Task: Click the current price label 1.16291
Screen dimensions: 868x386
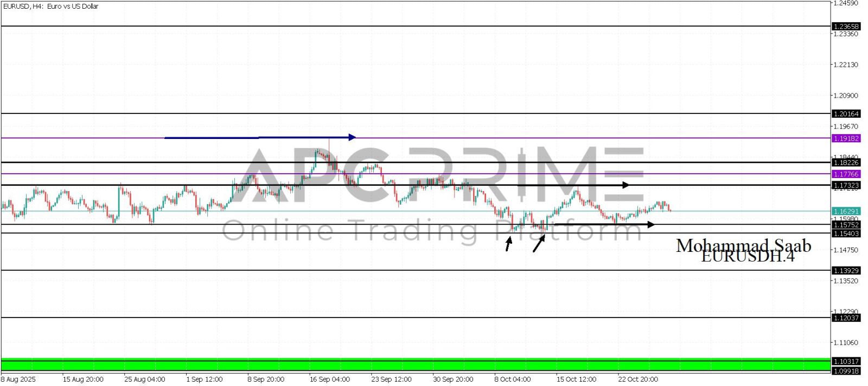Action: point(846,211)
